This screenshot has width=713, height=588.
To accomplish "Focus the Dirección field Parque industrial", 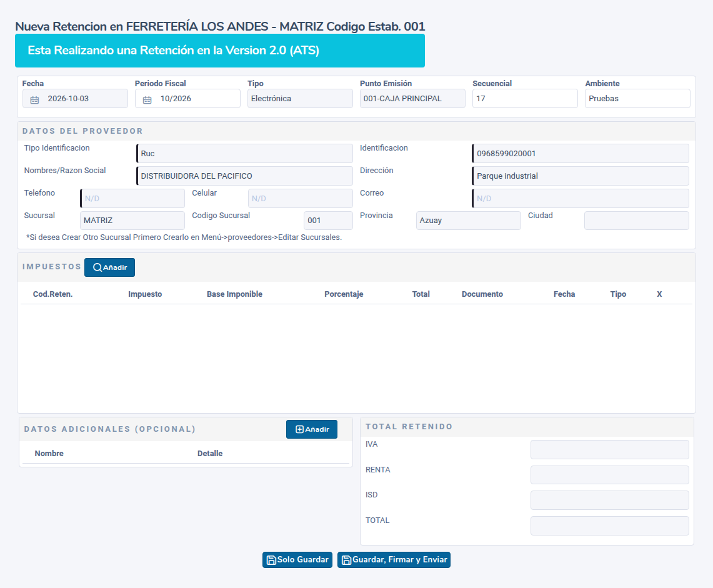I will tap(581, 176).
